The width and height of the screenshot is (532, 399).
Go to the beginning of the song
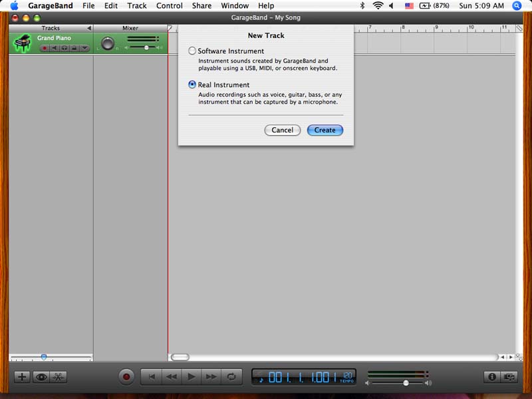point(152,377)
